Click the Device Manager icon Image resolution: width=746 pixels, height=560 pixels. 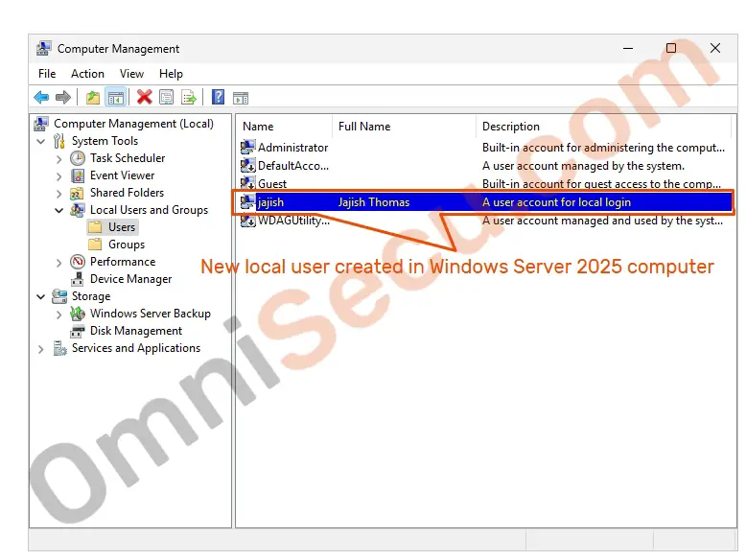click(x=77, y=279)
